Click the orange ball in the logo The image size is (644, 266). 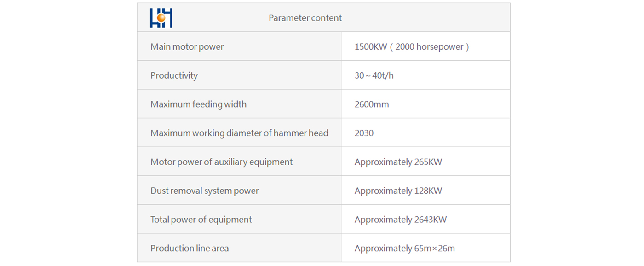tap(161, 18)
